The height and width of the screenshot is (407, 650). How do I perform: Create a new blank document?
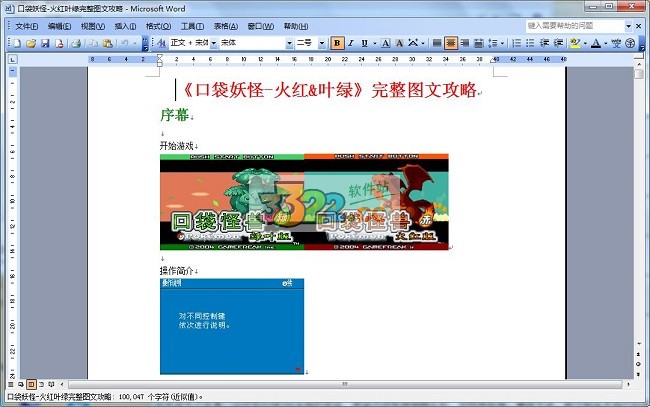coord(17,43)
